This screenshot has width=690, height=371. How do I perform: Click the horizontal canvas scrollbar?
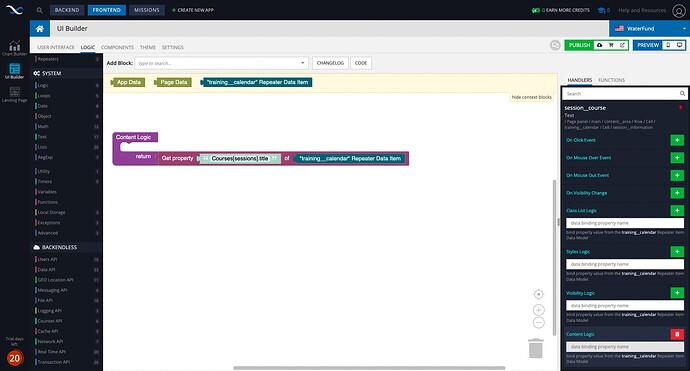point(369,368)
